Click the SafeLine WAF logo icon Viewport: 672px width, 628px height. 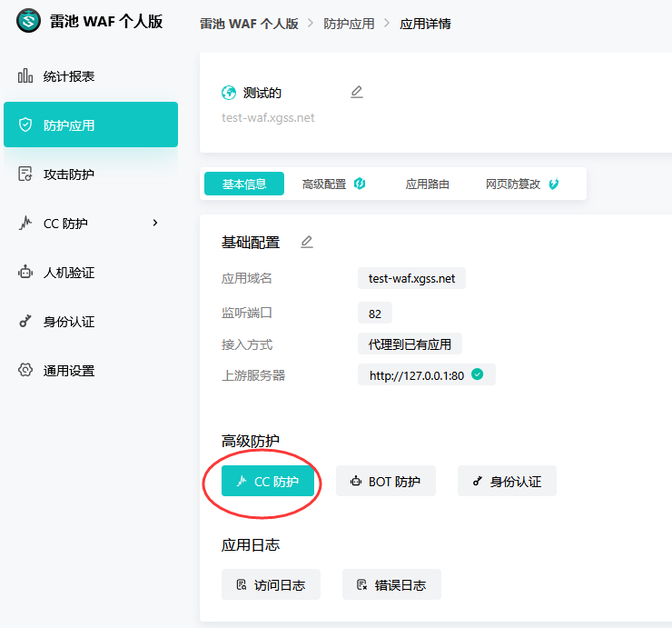pos(29,21)
